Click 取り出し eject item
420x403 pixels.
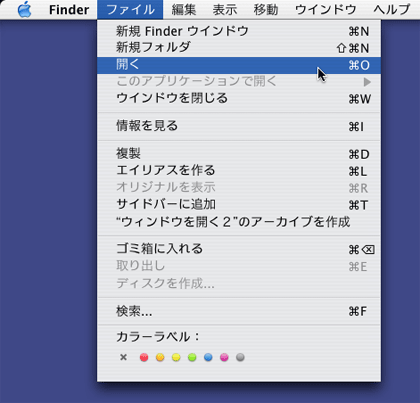(x=239, y=266)
